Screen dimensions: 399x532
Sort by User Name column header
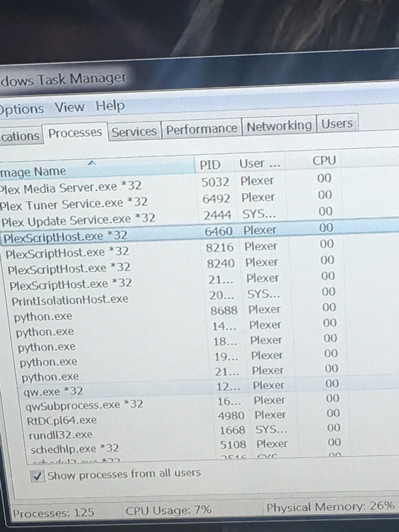(x=259, y=164)
